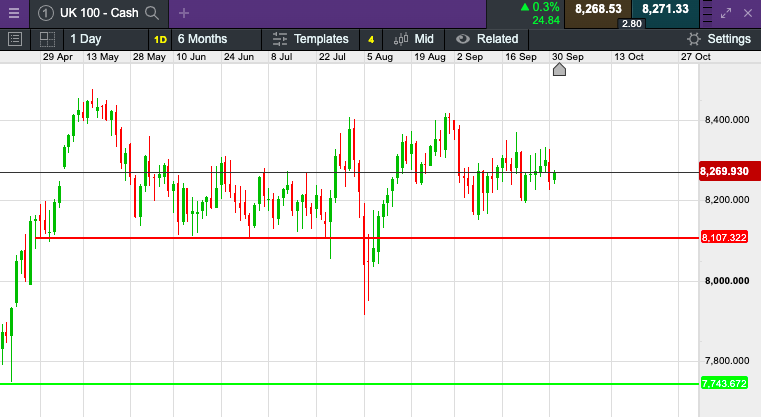Add a new chart tab with plus
Viewport: 761px width, 417px height.
pos(183,13)
